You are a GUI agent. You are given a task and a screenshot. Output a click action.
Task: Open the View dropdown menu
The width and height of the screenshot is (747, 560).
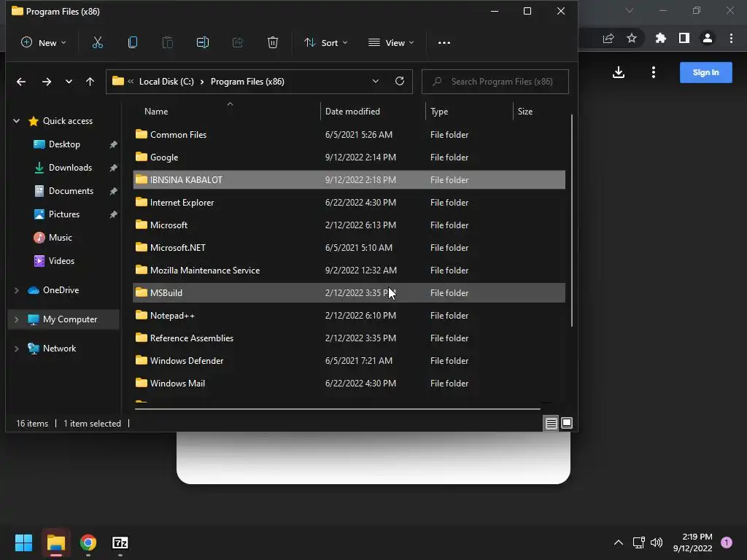pos(391,43)
